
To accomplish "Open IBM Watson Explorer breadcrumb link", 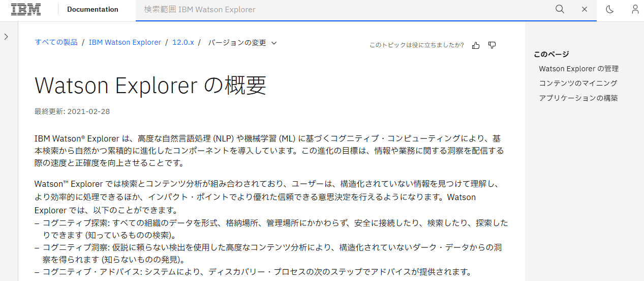I will pos(125,42).
